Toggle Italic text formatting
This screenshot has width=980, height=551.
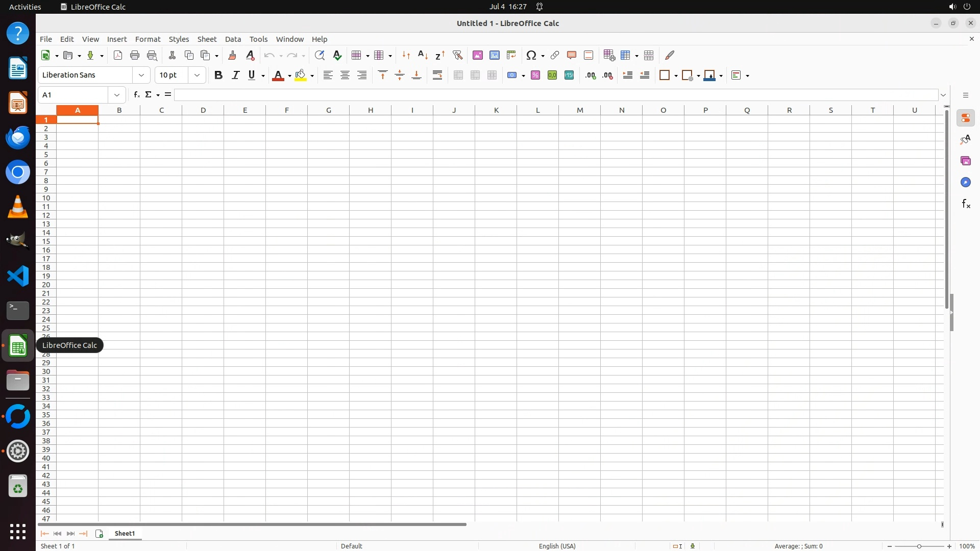pyautogui.click(x=235, y=75)
